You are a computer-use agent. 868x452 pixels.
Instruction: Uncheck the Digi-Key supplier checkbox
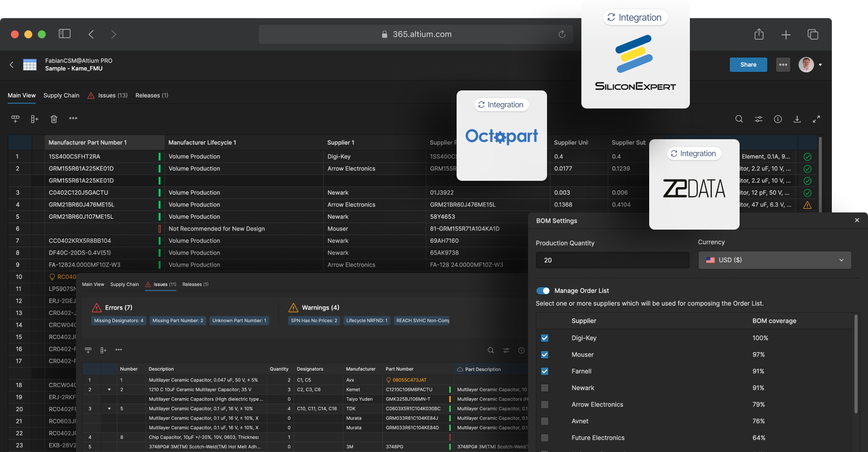pyautogui.click(x=545, y=338)
